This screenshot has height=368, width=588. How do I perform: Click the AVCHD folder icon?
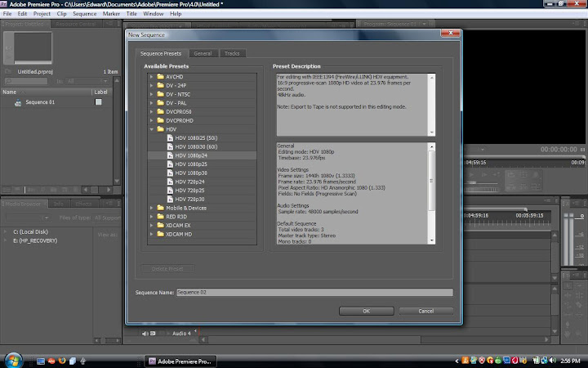click(161, 77)
